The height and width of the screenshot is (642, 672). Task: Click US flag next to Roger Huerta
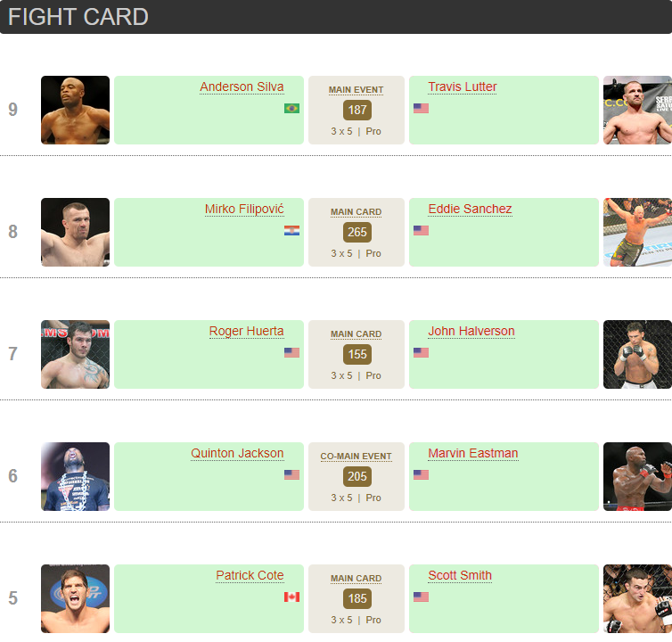(291, 352)
